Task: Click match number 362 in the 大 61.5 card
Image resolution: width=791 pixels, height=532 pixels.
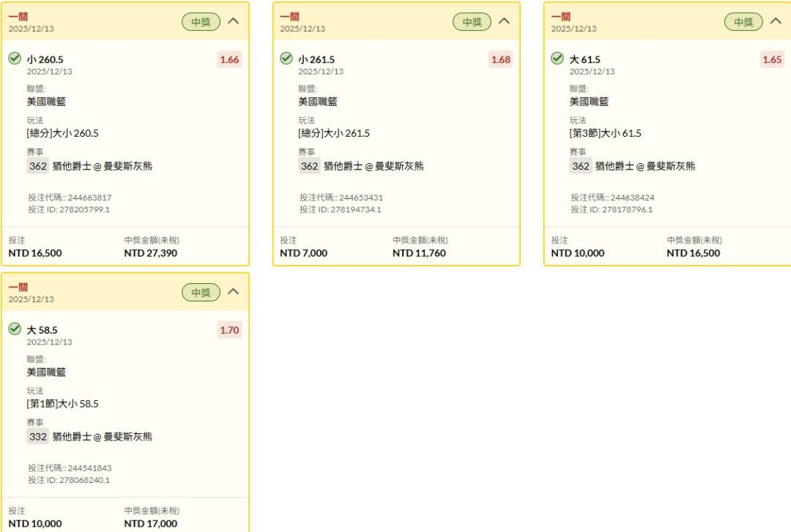Action: pyautogui.click(x=581, y=166)
